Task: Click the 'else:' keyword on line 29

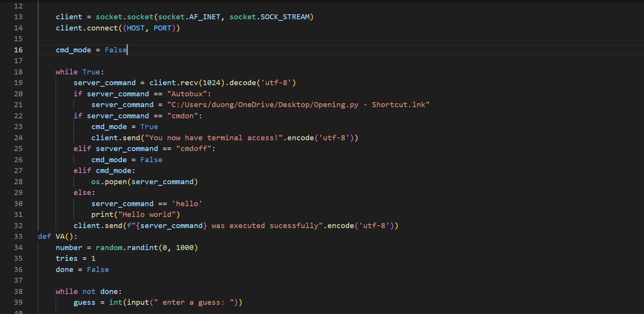Action: click(x=85, y=193)
